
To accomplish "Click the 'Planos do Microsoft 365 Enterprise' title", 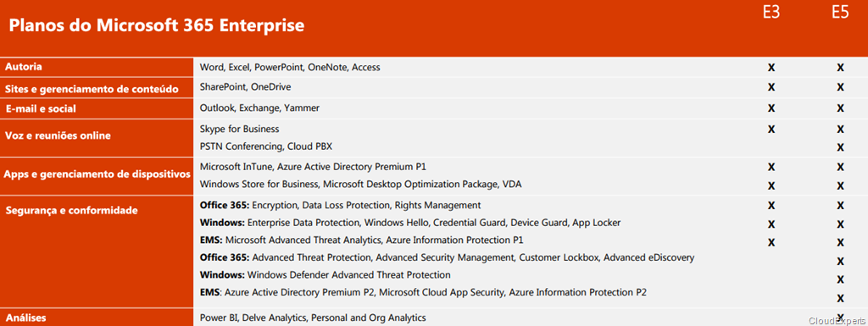I will click(156, 25).
